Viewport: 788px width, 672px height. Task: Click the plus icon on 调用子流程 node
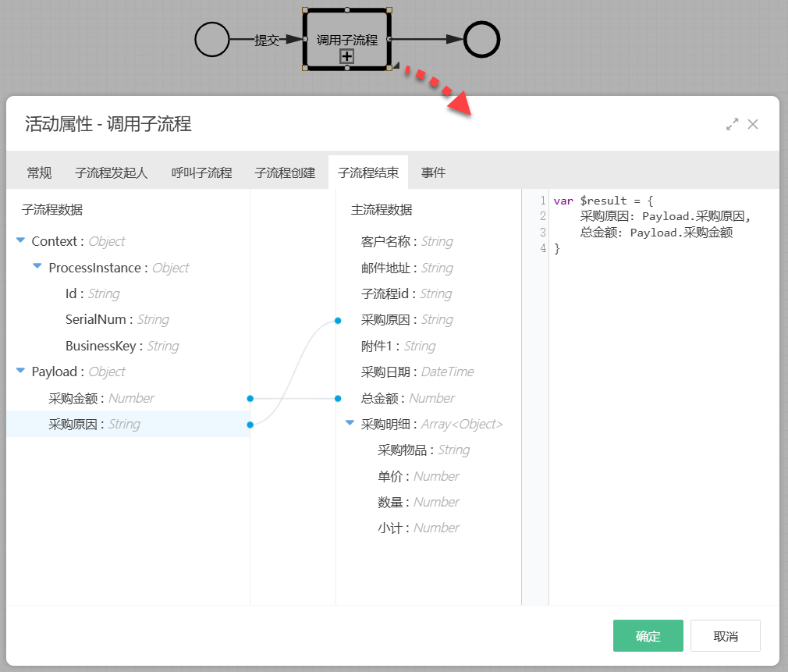click(x=346, y=56)
